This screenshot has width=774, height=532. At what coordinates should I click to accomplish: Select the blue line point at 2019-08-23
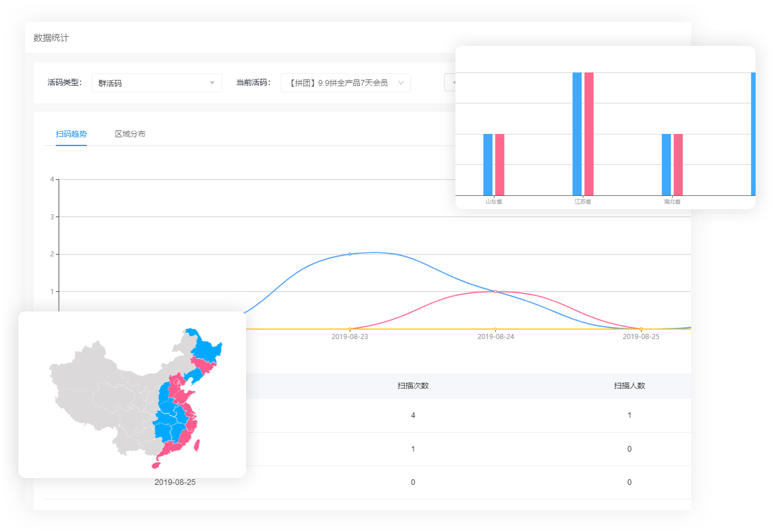pyautogui.click(x=350, y=254)
